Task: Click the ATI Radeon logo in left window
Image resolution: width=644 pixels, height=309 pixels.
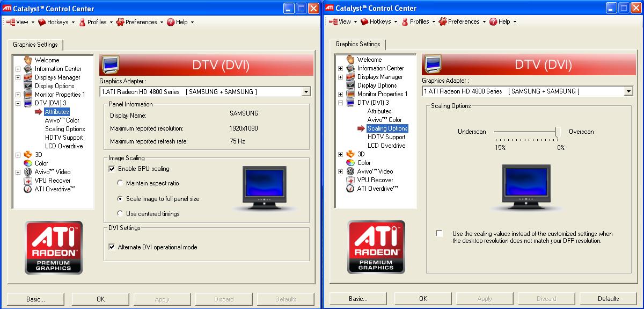Action: [x=54, y=247]
